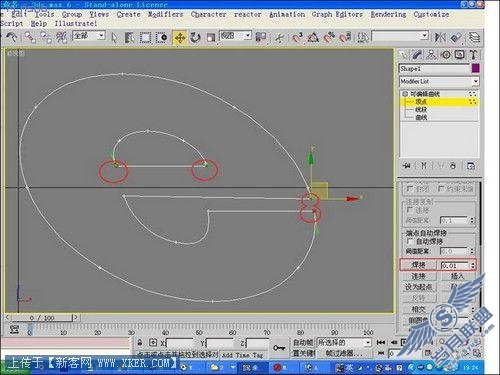Toggle the Angle Snap icon
The height and width of the screenshot is (375, 500).
click(x=313, y=37)
